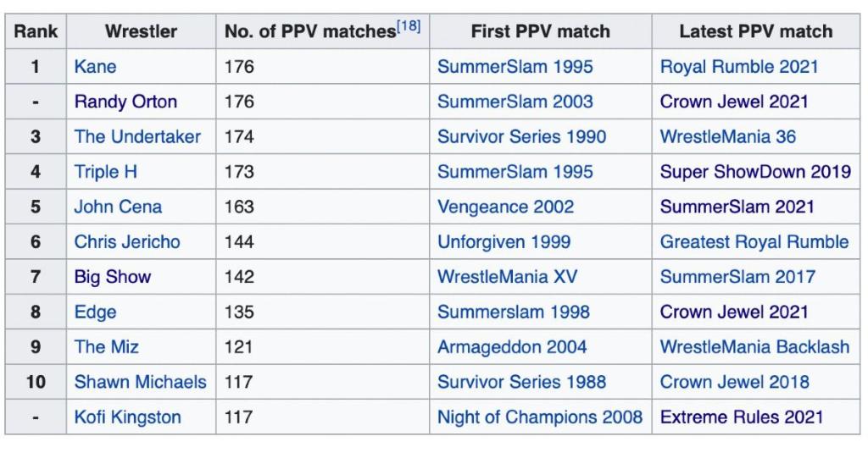Follow the Royal Rumble 2021 link

pyautogui.click(x=739, y=67)
